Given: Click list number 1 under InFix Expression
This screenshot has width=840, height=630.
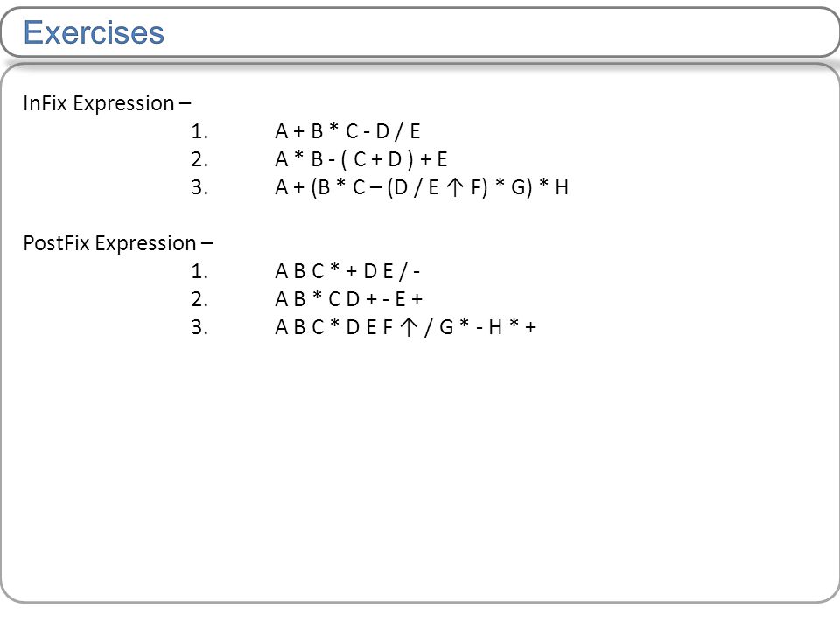Looking at the screenshot, I should [x=199, y=131].
